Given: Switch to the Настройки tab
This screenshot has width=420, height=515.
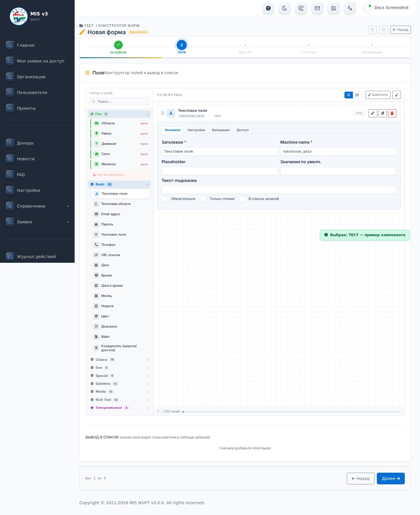Looking at the screenshot, I should pos(196,130).
